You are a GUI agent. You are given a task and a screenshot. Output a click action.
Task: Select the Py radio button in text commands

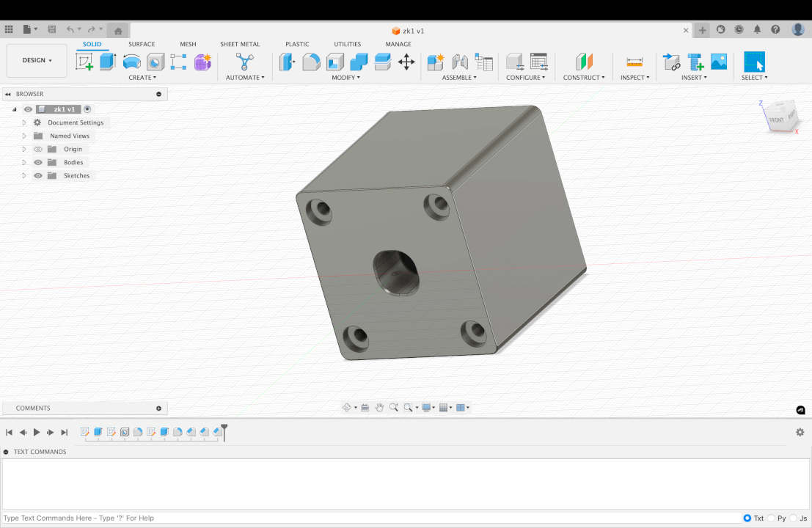(772, 518)
